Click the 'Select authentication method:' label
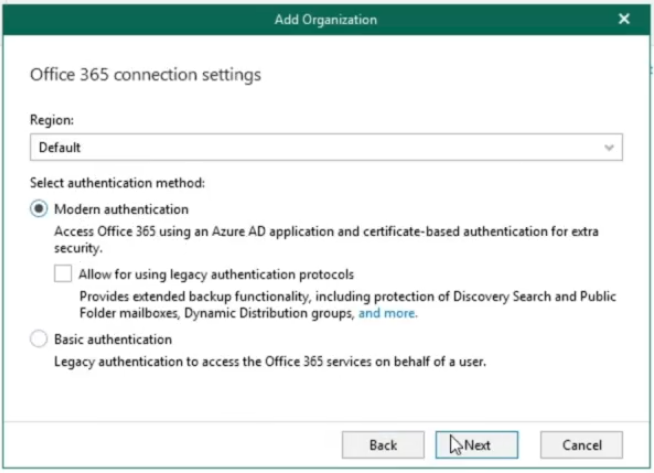The image size is (654, 473). 117,183
